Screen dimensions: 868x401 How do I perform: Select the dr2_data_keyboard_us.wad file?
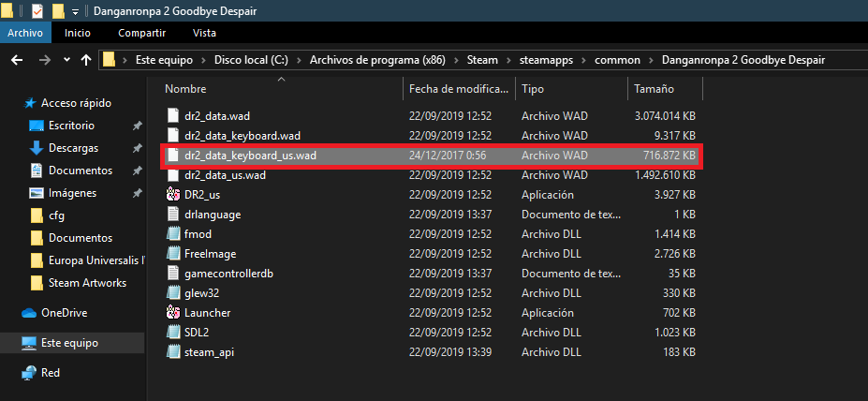click(251, 155)
